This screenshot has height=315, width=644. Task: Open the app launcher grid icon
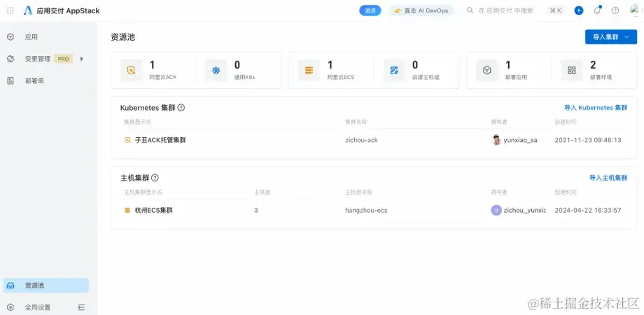coord(10,10)
